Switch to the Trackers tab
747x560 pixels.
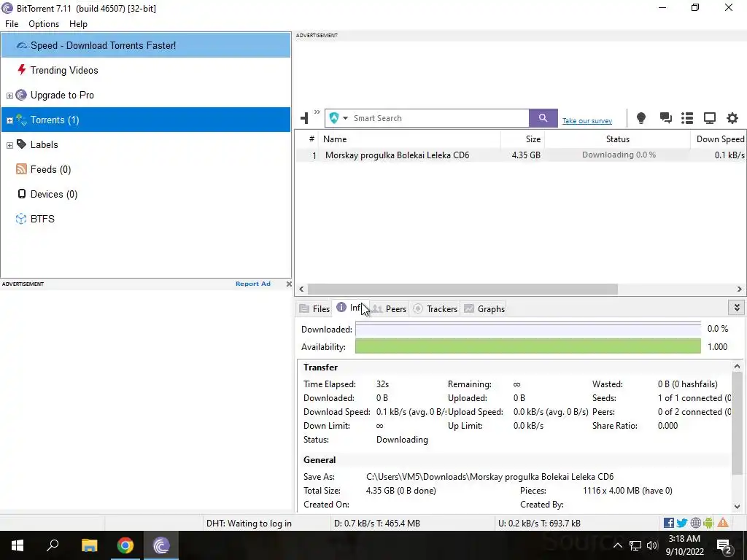click(435, 308)
